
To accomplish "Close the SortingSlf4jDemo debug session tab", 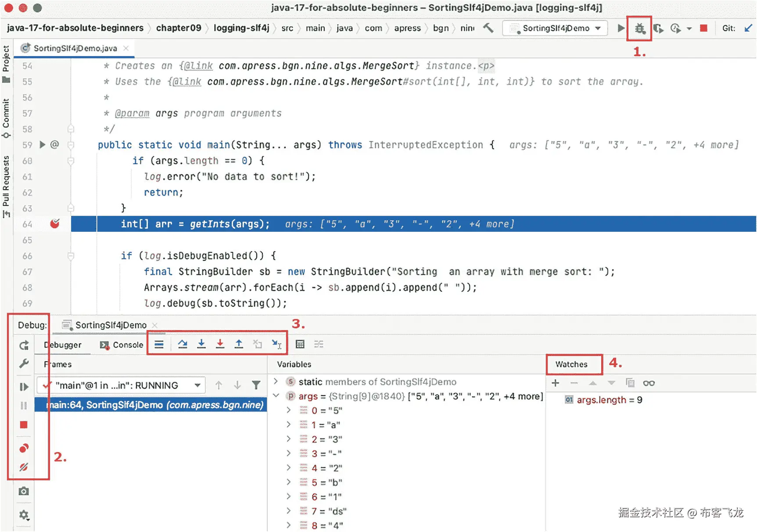I will click(154, 325).
